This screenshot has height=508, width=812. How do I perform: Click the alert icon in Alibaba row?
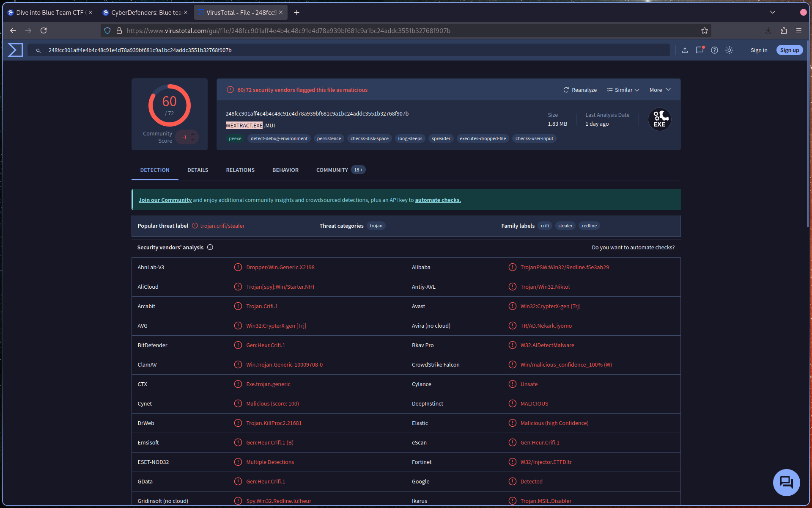[513, 267]
